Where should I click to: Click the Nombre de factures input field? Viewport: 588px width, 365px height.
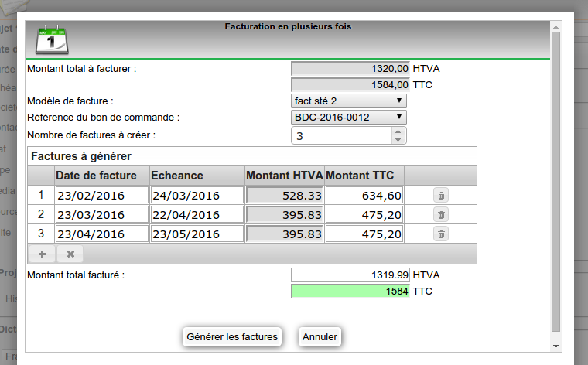pos(342,135)
